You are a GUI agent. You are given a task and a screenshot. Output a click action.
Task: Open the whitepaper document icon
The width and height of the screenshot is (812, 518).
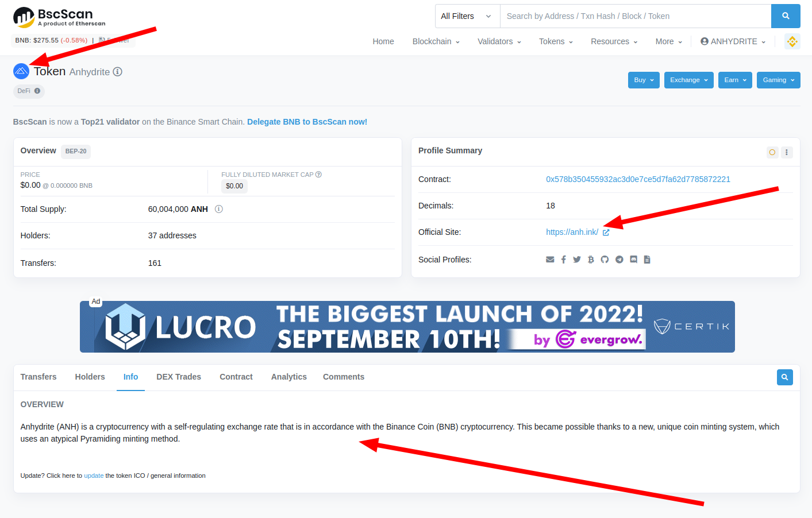pos(647,260)
